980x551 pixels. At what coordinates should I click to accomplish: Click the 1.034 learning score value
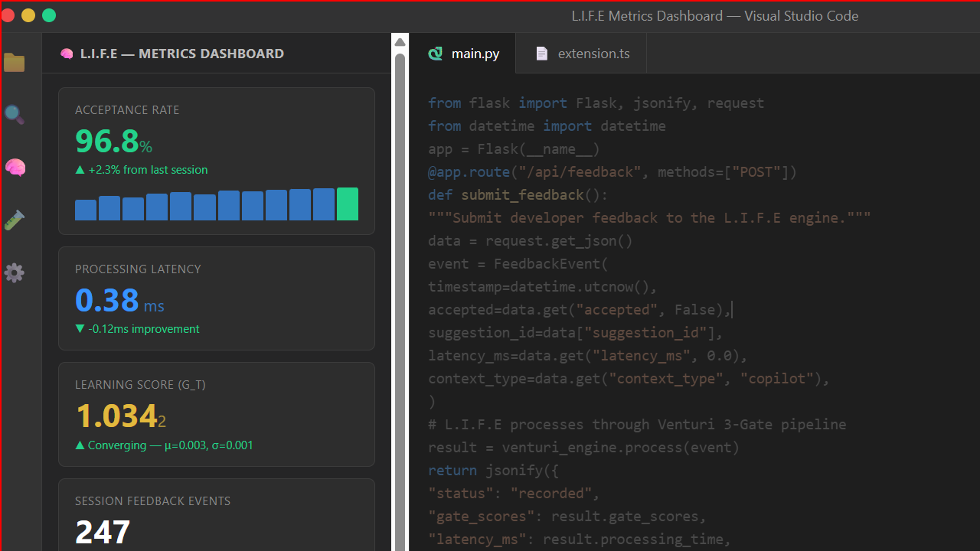(120, 416)
